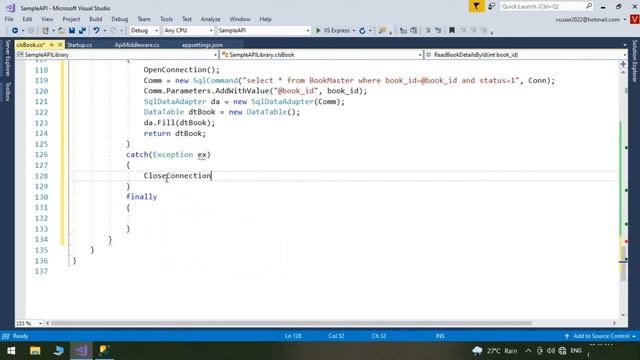Open the Windows Start menu

coord(11,351)
